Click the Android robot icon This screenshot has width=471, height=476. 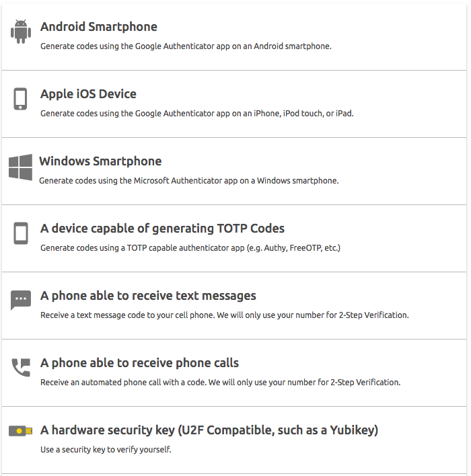(x=21, y=32)
